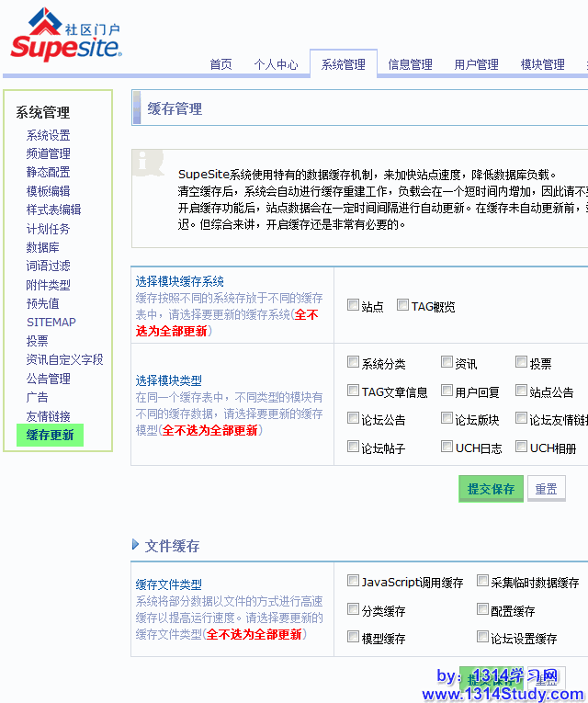Check the TAG概览 option

[x=403, y=306]
